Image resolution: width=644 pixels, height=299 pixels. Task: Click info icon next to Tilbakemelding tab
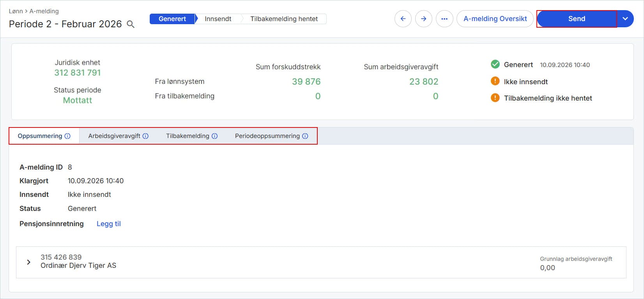click(214, 136)
